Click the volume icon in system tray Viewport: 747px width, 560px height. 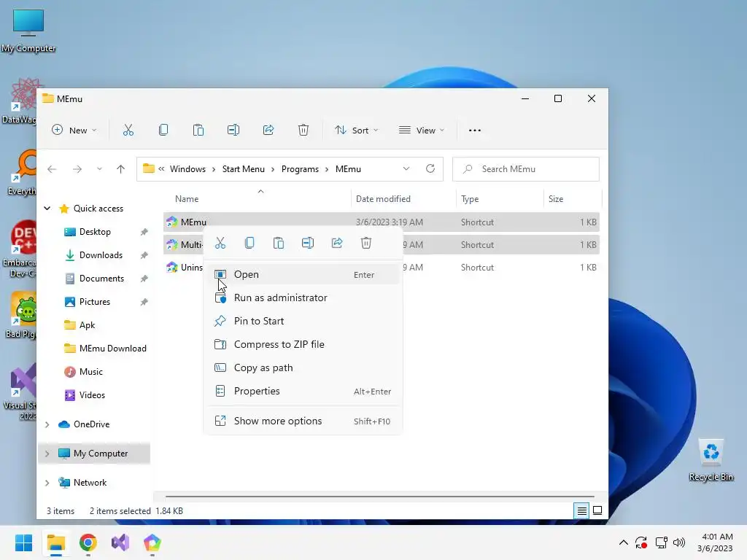[x=679, y=542]
